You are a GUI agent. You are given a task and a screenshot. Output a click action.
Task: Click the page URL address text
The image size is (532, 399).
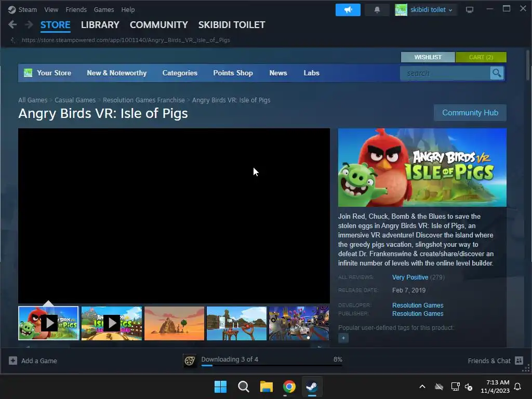[x=126, y=40]
